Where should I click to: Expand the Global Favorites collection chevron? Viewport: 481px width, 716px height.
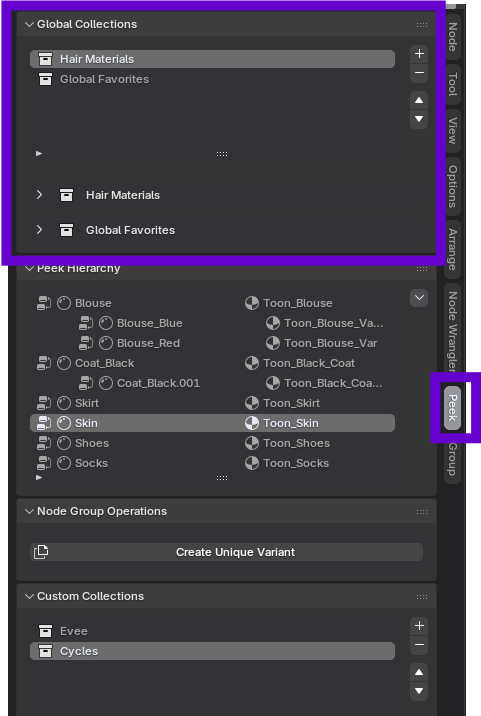[x=39, y=230]
